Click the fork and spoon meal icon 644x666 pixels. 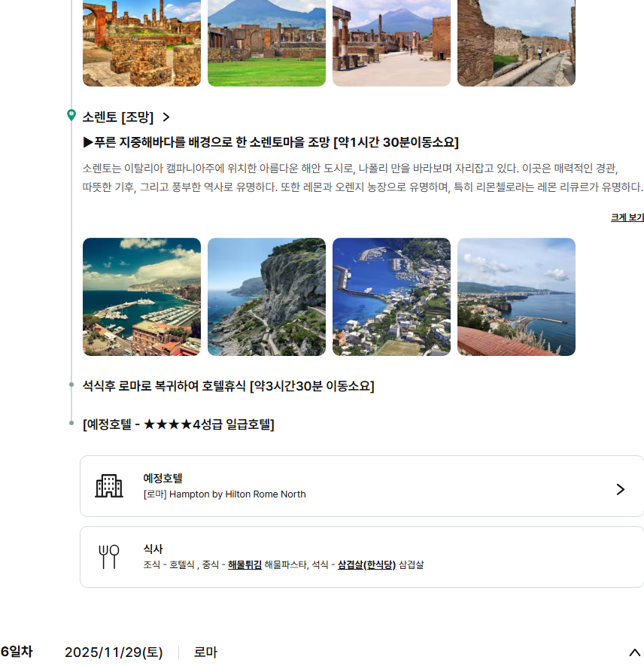(x=109, y=557)
